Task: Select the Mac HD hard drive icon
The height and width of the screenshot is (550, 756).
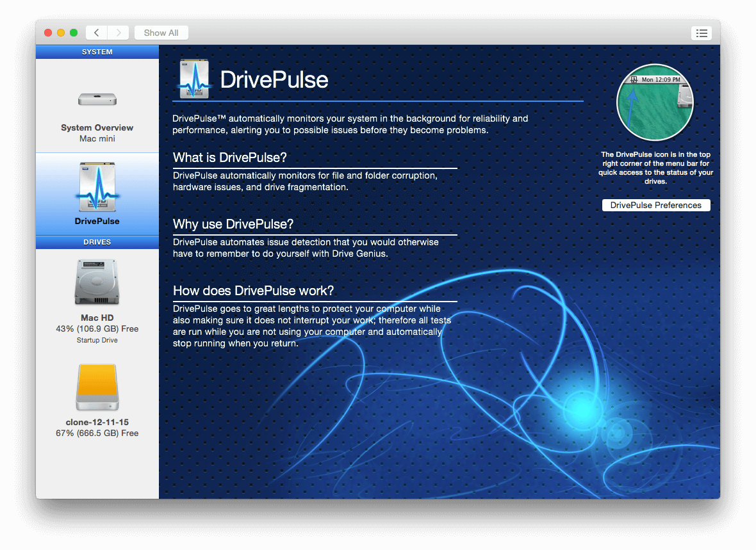Action: 97,282
